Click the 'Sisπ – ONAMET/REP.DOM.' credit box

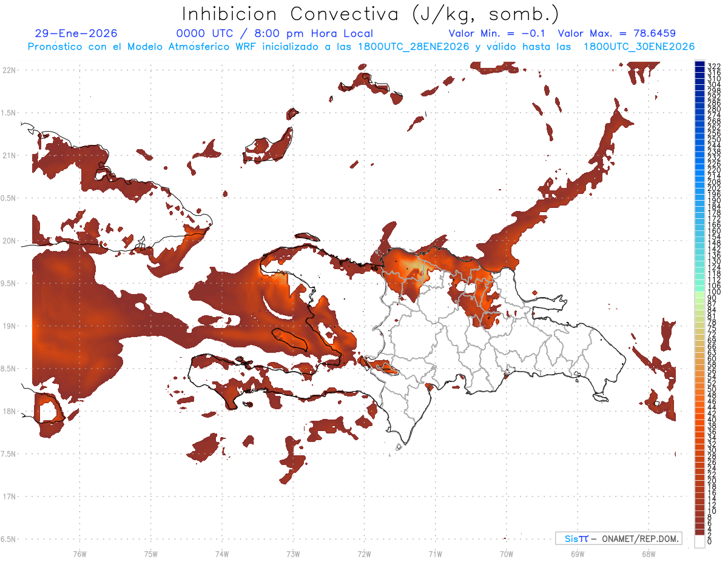pos(618,538)
